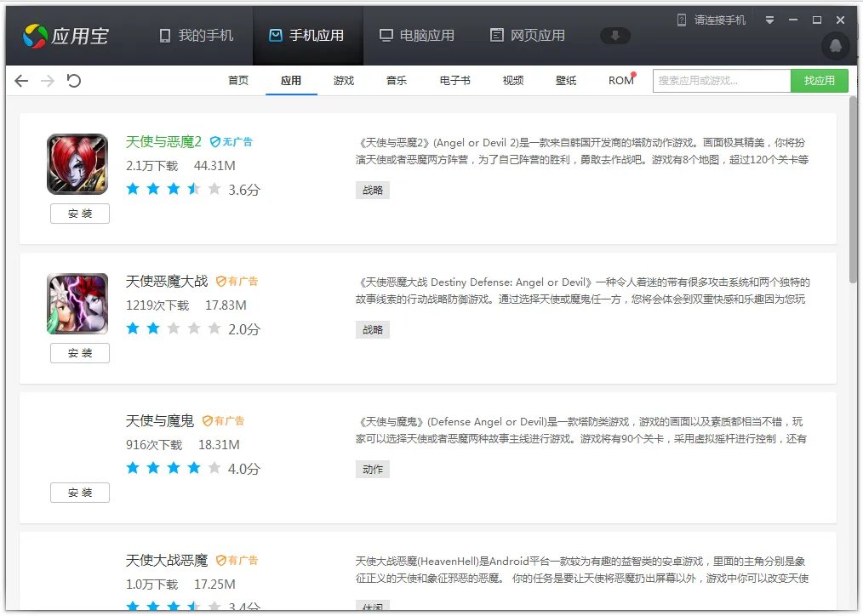Click the 找应用 search button
Viewport: 863px width, 616px height.
[819, 81]
